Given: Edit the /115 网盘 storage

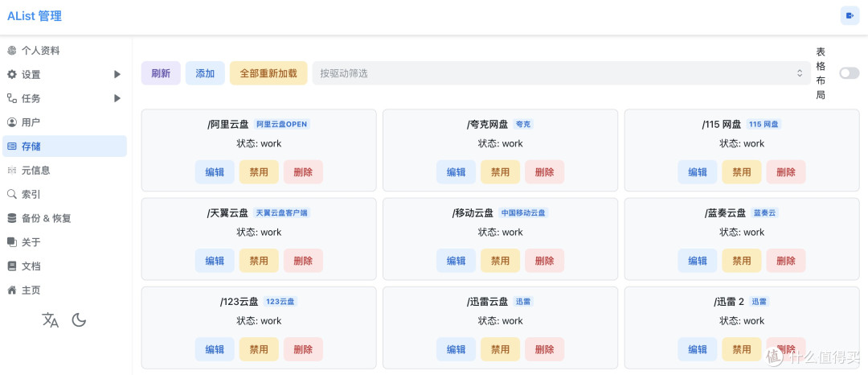Looking at the screenshot, I should coord(698,171).
